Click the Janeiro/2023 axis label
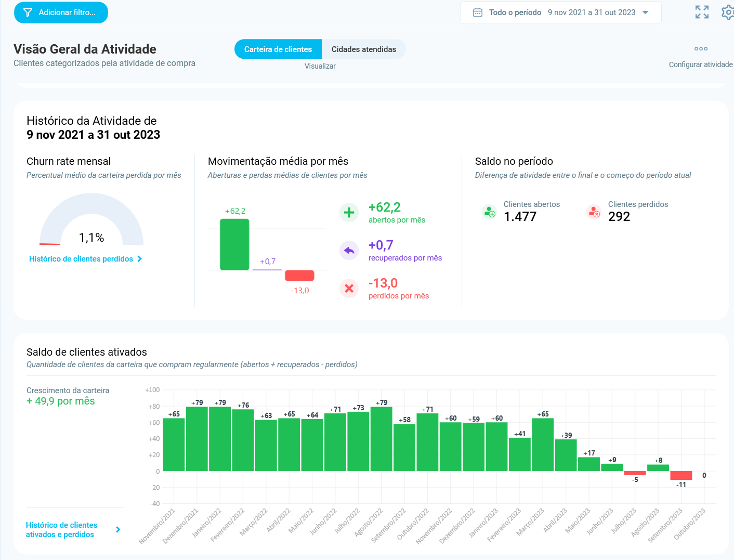This screenshot has height=560, width=734. 483,523
